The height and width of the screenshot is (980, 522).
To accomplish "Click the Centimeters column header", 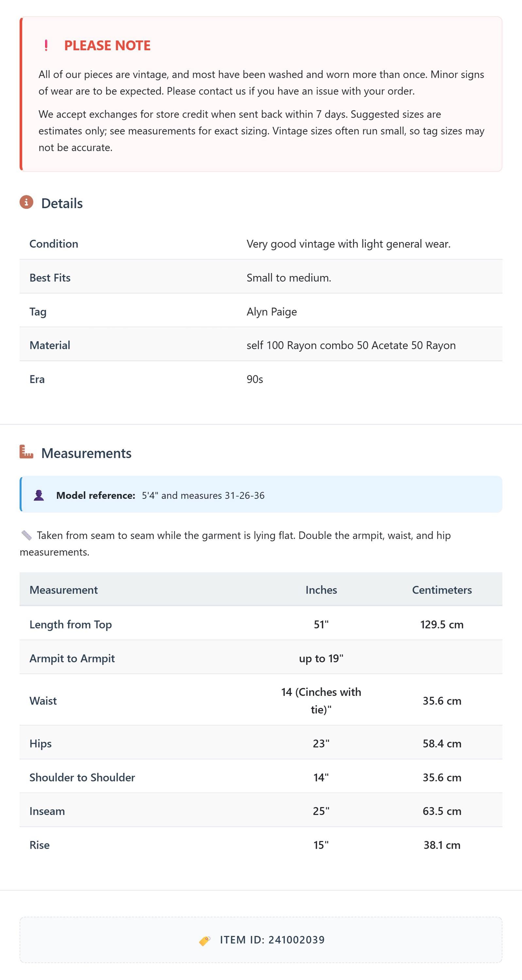I will tap(442, 589).
